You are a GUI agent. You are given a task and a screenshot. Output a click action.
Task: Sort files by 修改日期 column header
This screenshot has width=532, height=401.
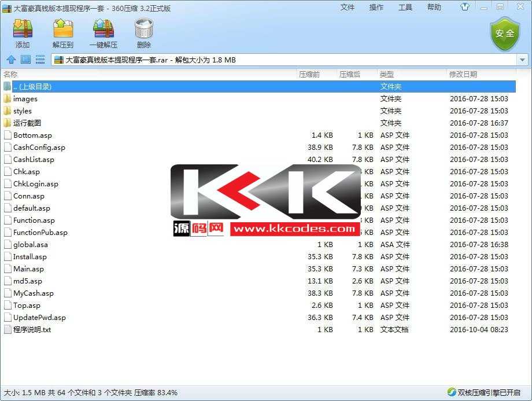tap(463, 74)
